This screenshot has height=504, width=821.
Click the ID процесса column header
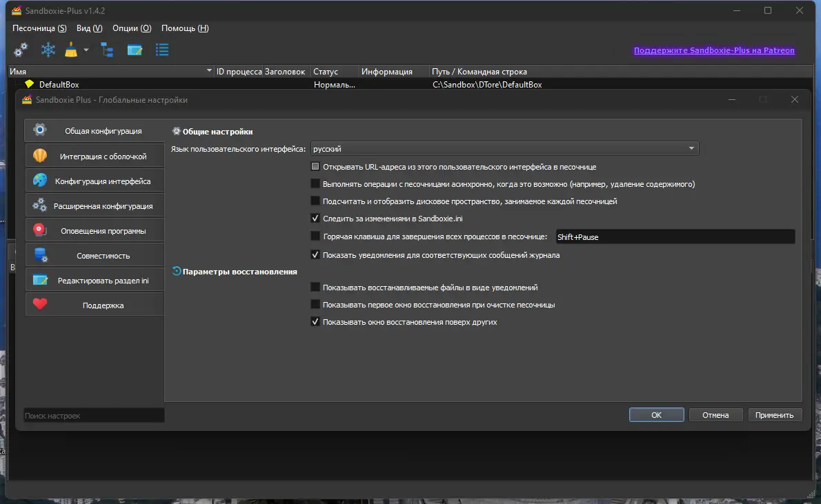[239, 72]
